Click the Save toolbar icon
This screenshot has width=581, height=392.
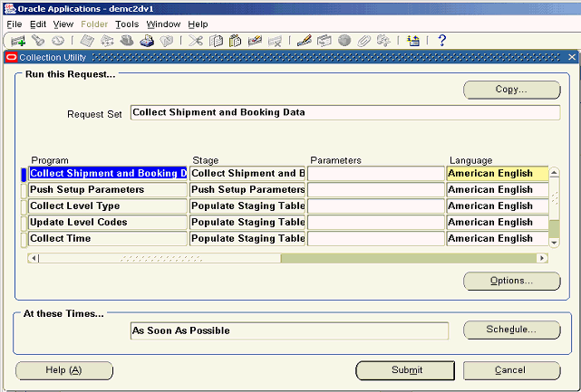point(87,41)
